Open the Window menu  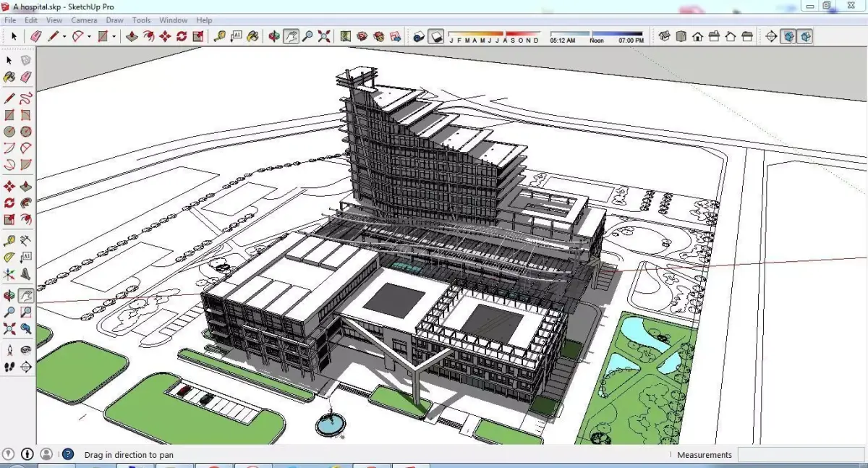coord(174,20)
